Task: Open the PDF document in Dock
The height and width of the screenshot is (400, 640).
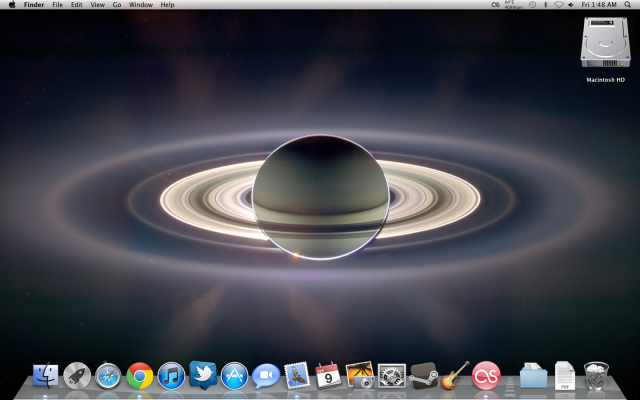Action: [565, 376]
